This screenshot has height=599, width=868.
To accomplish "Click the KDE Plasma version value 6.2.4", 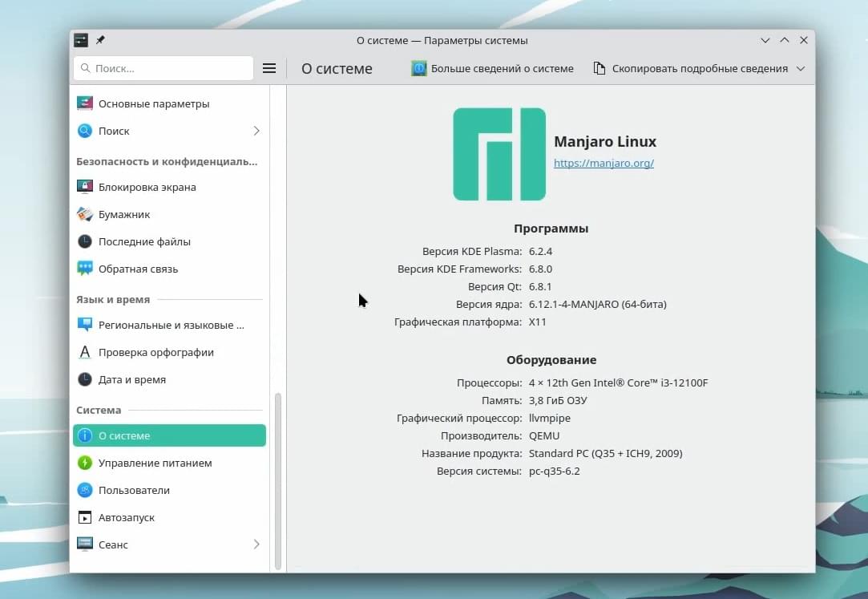I will [540, 251].
